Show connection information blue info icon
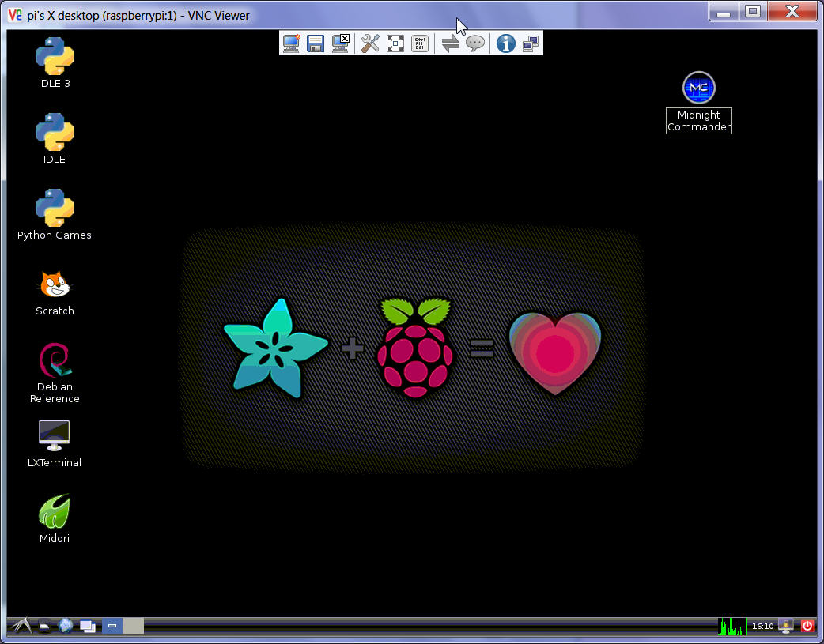The height and width of the screenshot is (644, 824). (506, 43)
